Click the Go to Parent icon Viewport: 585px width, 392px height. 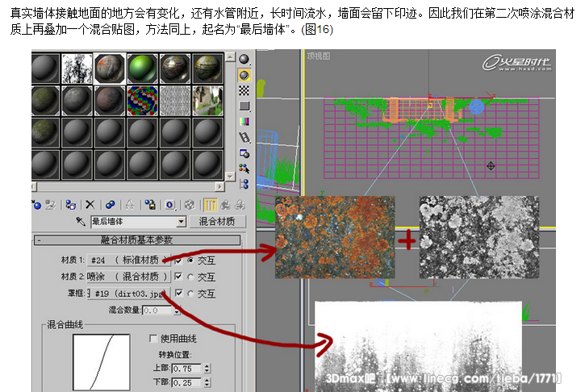(x=225, y=205)
